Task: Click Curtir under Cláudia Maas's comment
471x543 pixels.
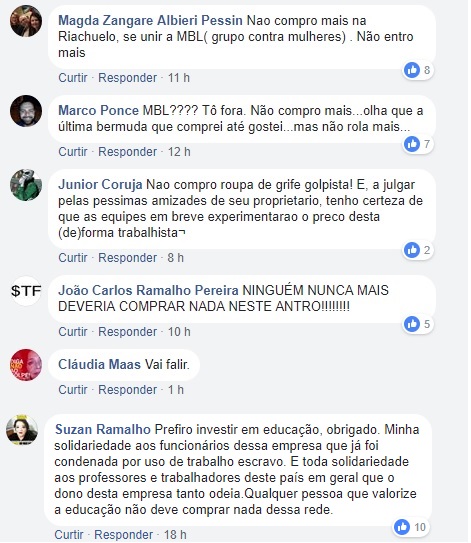Action: [x=73, y=390]
